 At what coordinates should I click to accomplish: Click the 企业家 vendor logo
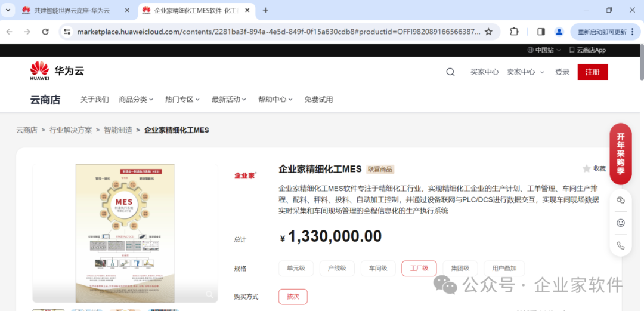point(245,175)
